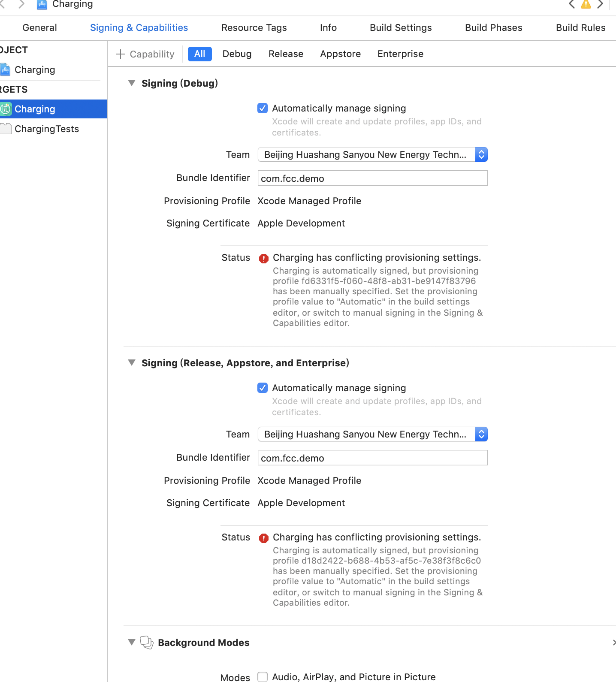Image resolution: width=616 pixels, height=682 pixels.
Task: Click Release status conflicting provisioning settings message
Action: 377,537
